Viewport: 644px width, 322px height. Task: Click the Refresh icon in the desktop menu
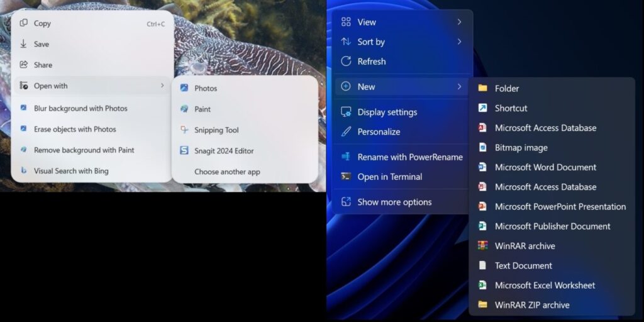[347, 61]
